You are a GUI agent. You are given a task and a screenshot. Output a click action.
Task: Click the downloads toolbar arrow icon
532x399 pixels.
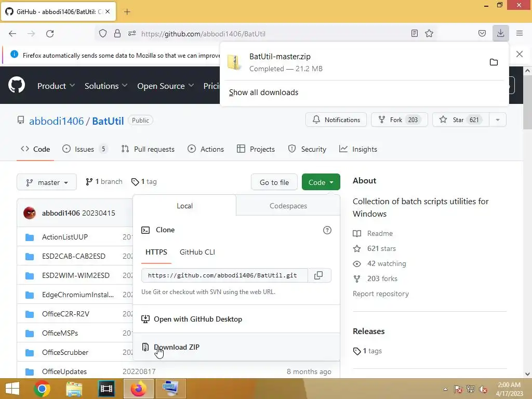pyautogui.click(x=500, y=33)
